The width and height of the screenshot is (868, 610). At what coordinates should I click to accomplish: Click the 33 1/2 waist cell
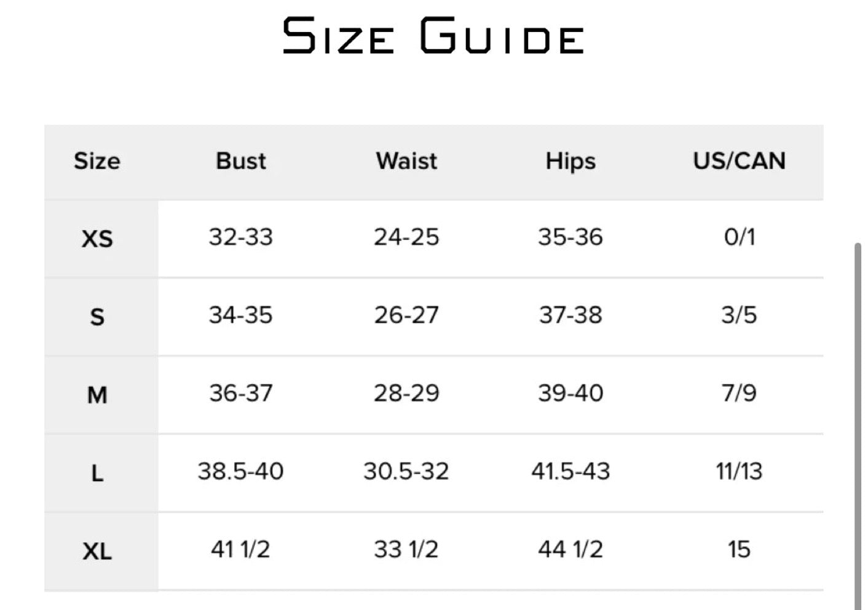[406, 549]
